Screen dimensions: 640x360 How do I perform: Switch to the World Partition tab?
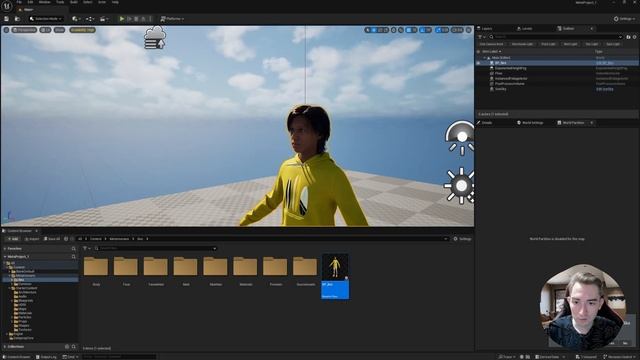[x=571, y=122]
